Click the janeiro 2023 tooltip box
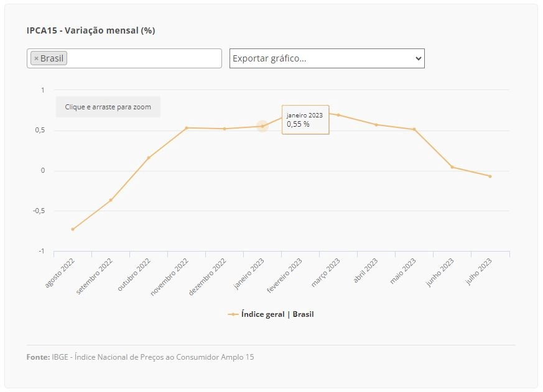Screen dimensions: 543x392 pos(305,120)
